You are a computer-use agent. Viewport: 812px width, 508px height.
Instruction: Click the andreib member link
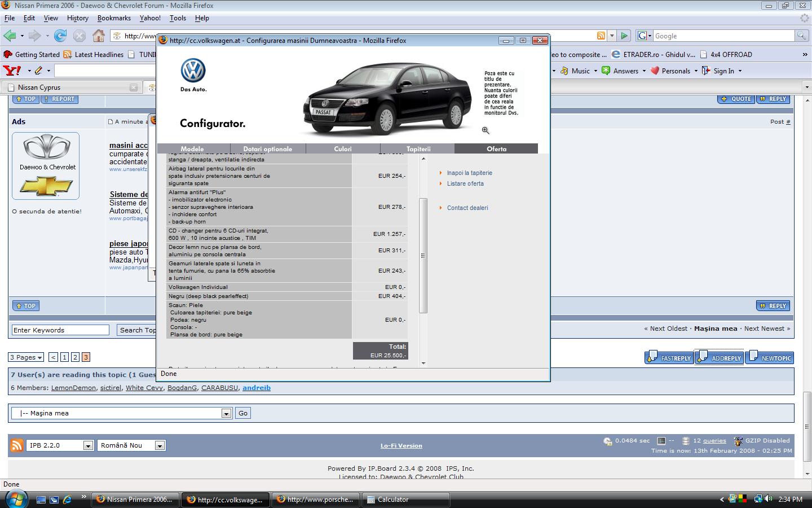pos(257,388)
